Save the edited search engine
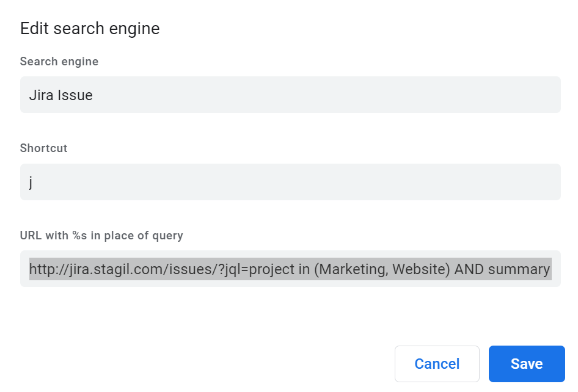 click(x=526, y=364)
